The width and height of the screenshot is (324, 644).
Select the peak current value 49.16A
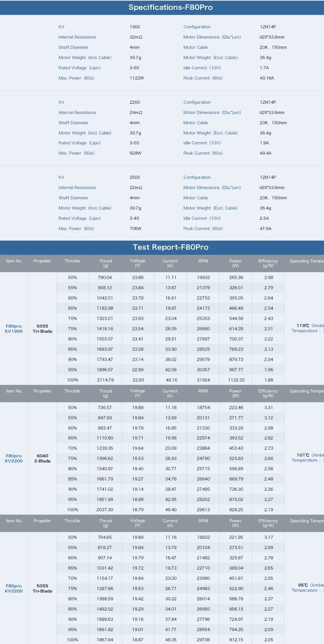point(267,78)
